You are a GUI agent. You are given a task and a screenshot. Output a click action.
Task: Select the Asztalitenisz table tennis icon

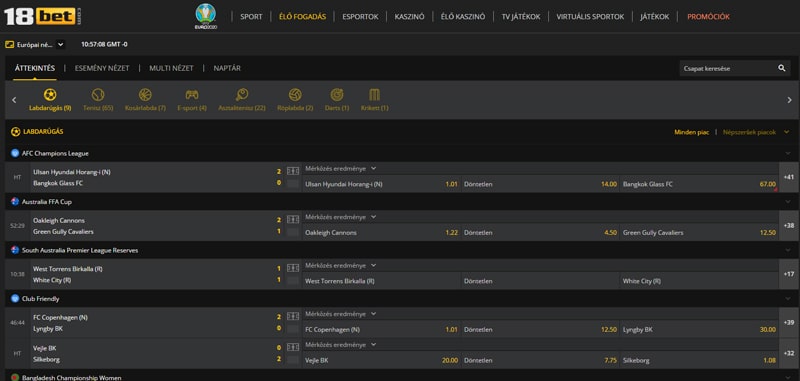(242, 95)
